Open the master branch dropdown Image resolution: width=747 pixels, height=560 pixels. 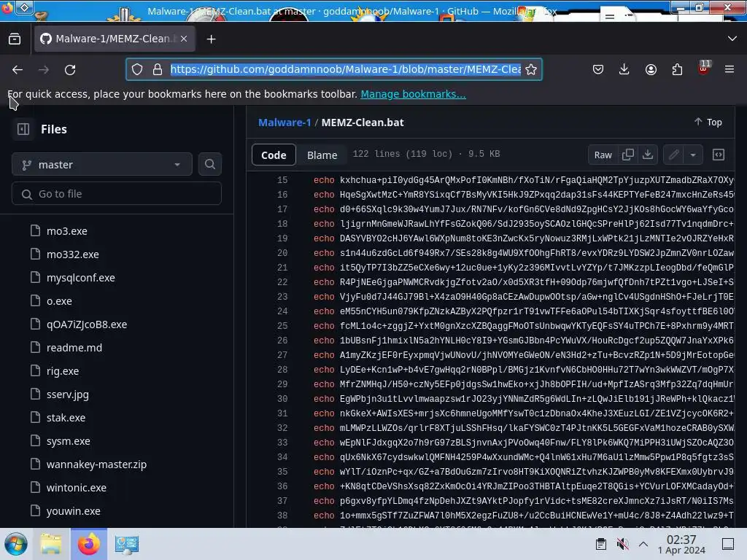click(x=102, y=165)
